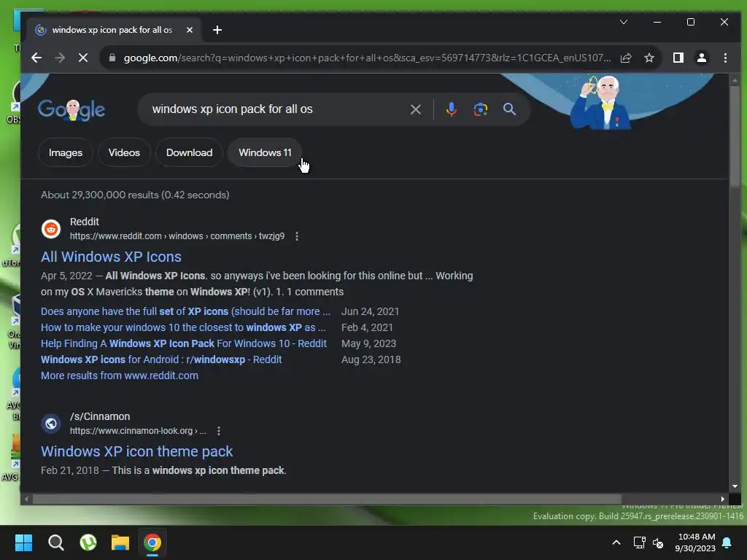The image size is (747, 560).
Task: Click the Chrome taskbar icon
Action: [152, 542]
